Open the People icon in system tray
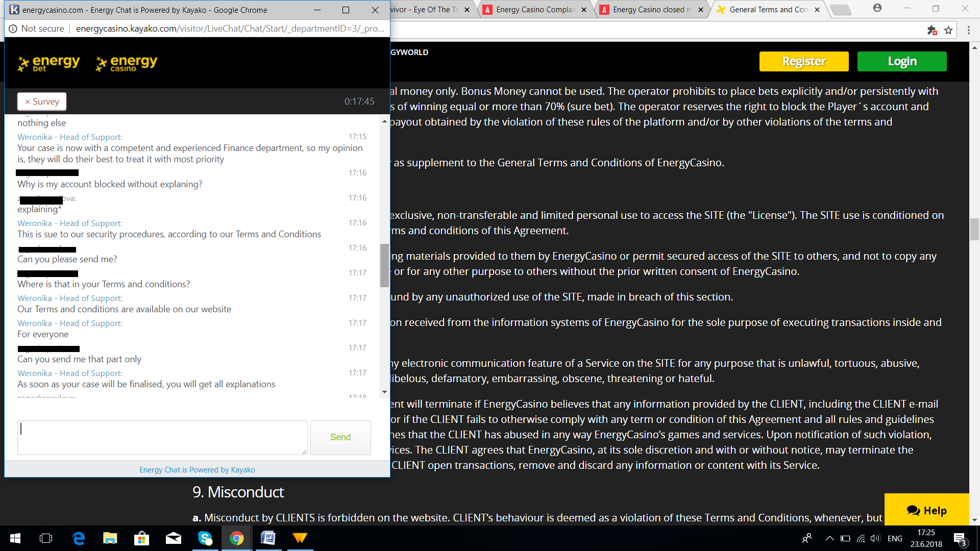 click(807, 538)
